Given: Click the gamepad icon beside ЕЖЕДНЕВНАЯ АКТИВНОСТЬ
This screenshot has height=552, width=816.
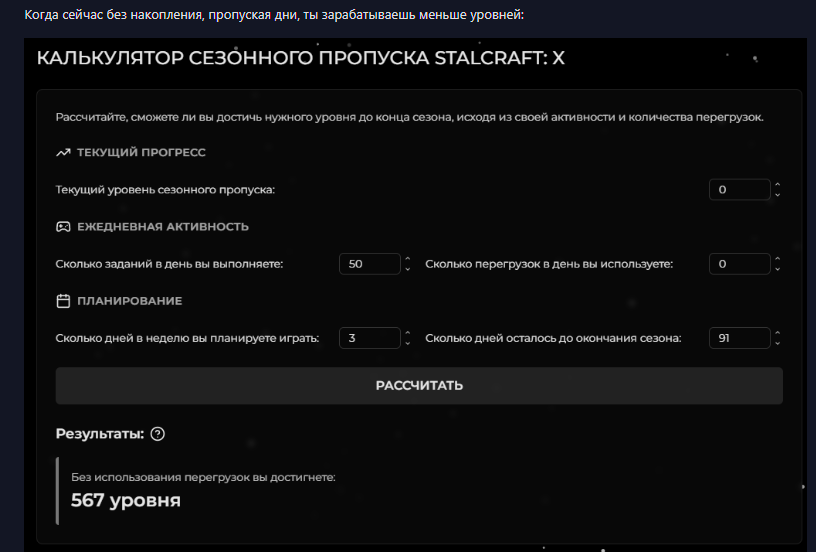Looking at the screenshot, I should coord(63,227).
